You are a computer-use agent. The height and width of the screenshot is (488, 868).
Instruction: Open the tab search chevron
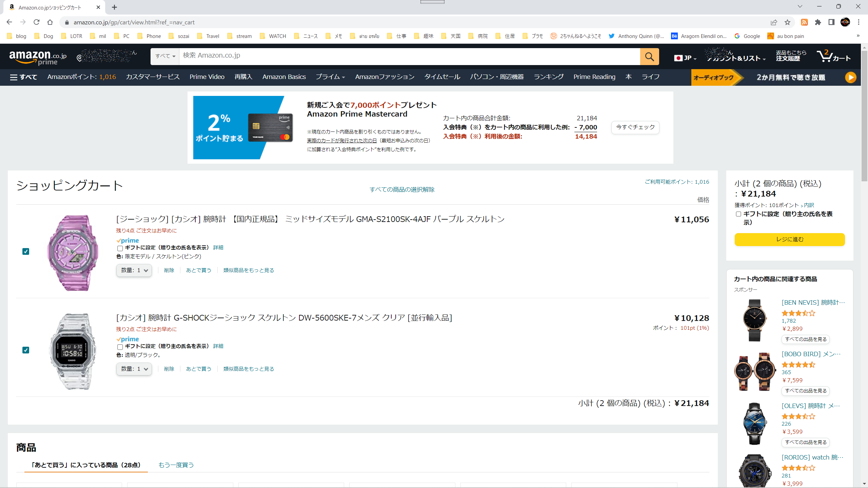pyautogui.click(x=800, y=6)
